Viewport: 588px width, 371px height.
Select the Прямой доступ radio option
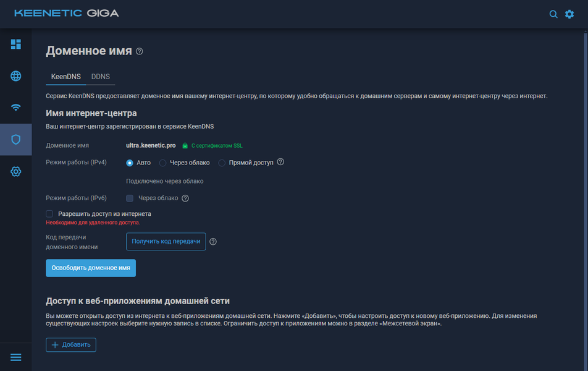222,163
